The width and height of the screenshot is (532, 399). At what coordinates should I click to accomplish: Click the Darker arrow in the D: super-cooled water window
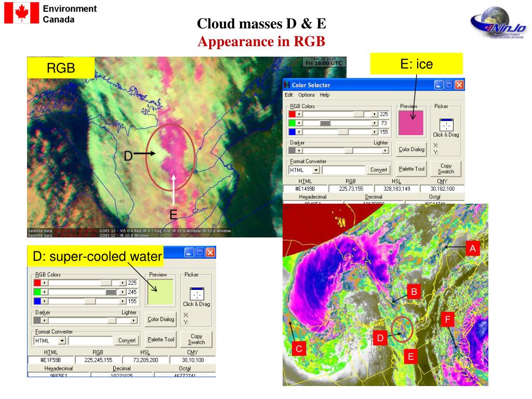click(x=44, y=320)
